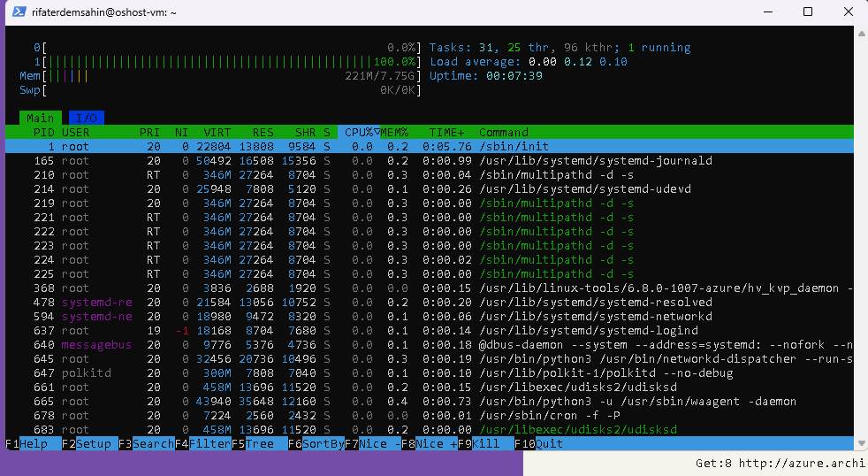
Task: Select the systemd-logind process row
Action: point(429,331)
